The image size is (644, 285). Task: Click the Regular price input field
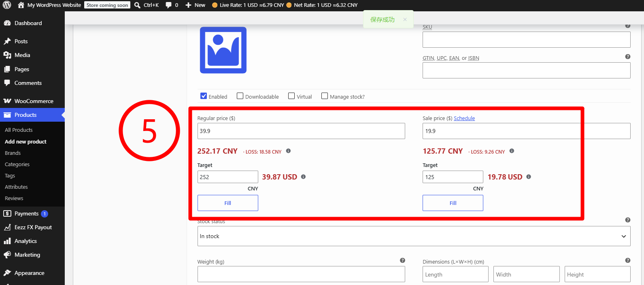[x=301, y=131]
